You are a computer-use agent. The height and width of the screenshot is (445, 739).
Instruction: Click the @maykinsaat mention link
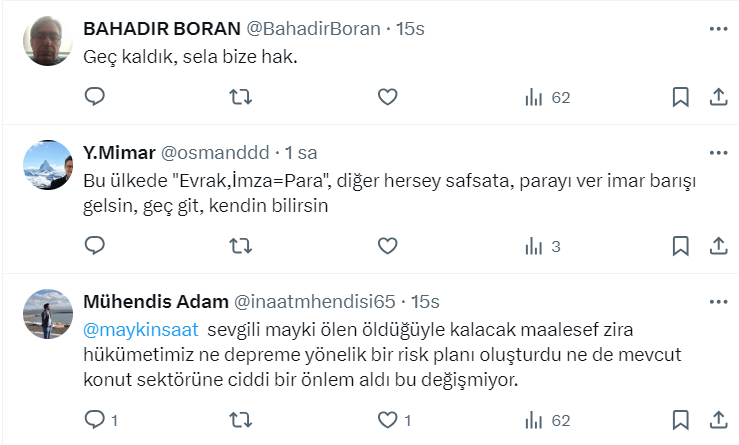pyautogui.click(x=141, y=329)
